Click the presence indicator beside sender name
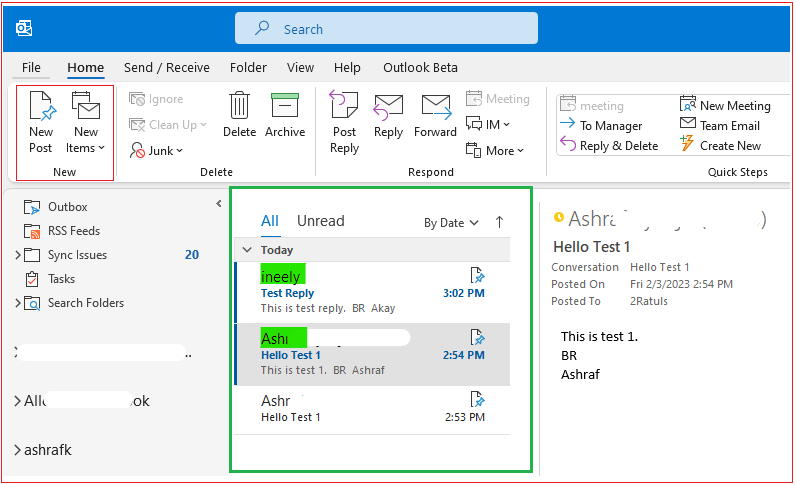Viewport: 796px width, 485px height. (x=559, y=217)
